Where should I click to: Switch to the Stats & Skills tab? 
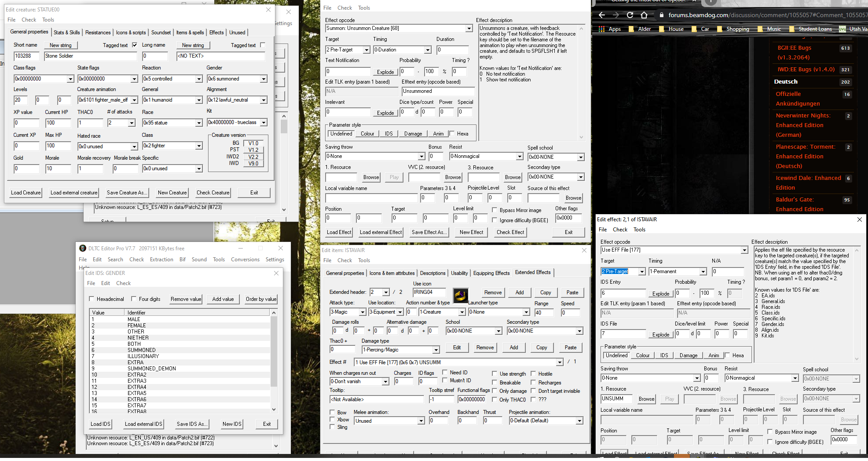pos(67,33)
